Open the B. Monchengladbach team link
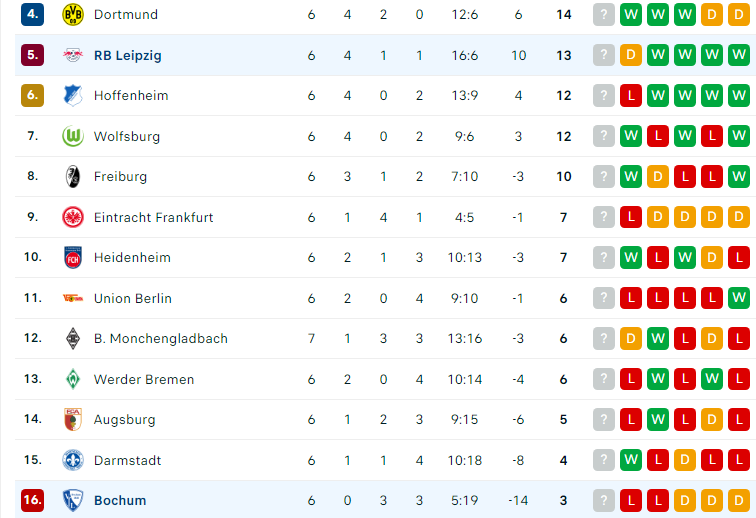The width and height of the screenshot is (756, 518). (x=161, y=339)
